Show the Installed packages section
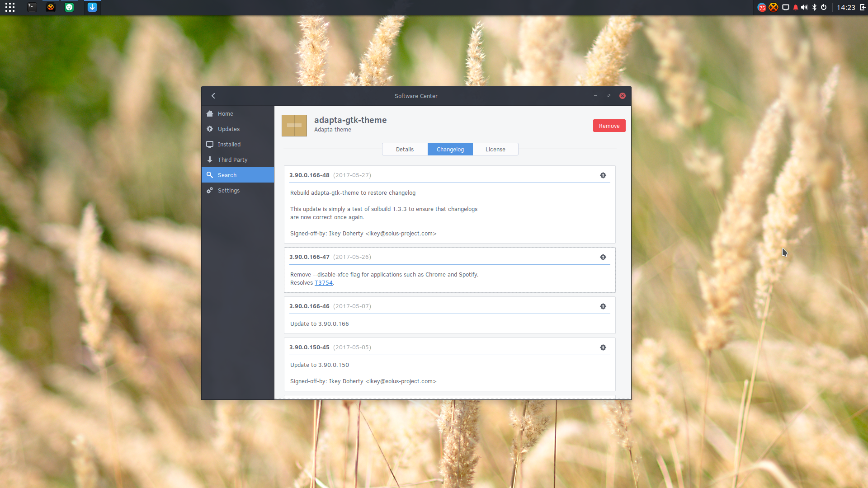868x488 pixels. coord(238,145)
